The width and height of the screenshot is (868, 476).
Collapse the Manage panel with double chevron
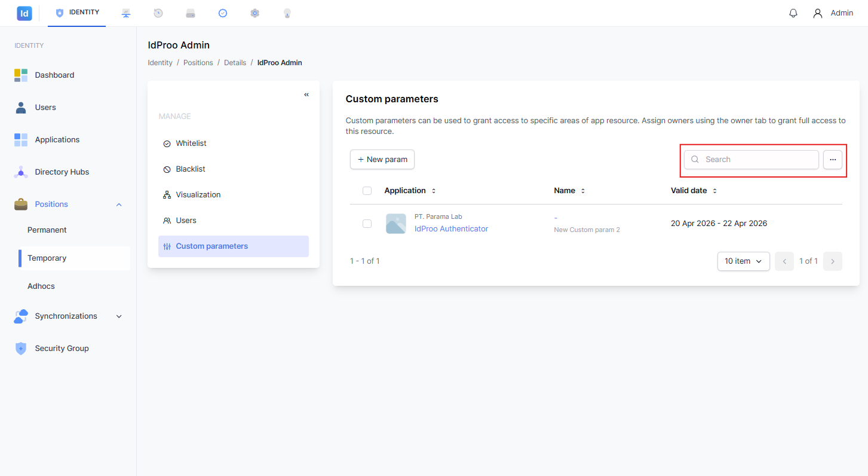[306, 94]
